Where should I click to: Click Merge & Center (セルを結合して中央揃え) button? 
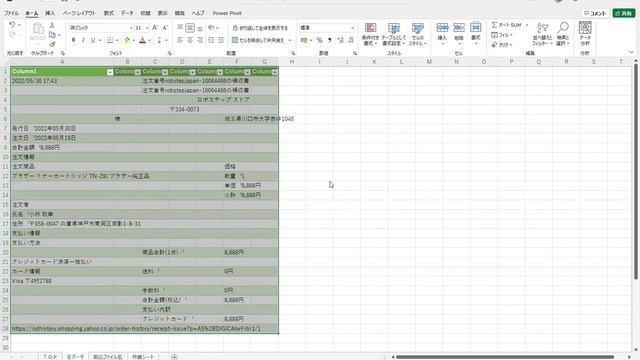[258, 40]
